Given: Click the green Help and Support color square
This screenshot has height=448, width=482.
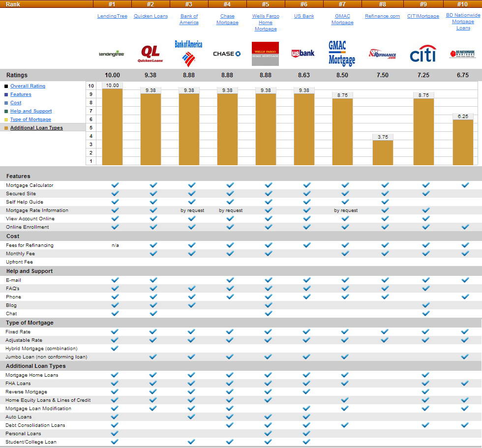Looking at the screenshot, I should pyautogui.click(x=6, y=111).
